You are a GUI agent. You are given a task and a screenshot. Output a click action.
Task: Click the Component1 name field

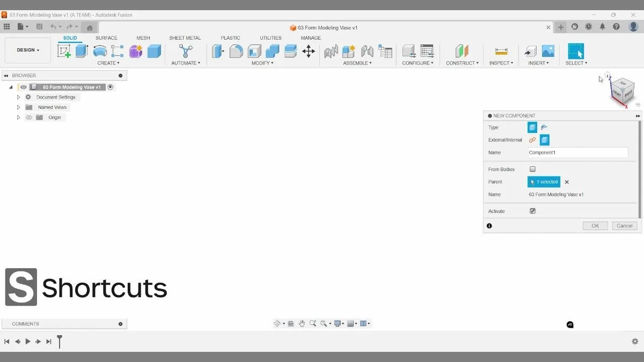coord(578,152)
